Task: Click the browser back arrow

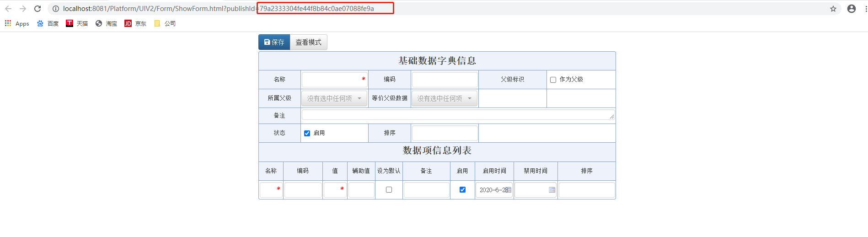Action: coord(8,9)
